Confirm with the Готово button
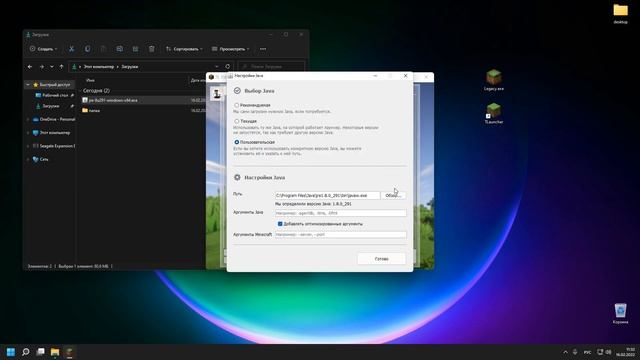640x360 pixels. point(382,259)
